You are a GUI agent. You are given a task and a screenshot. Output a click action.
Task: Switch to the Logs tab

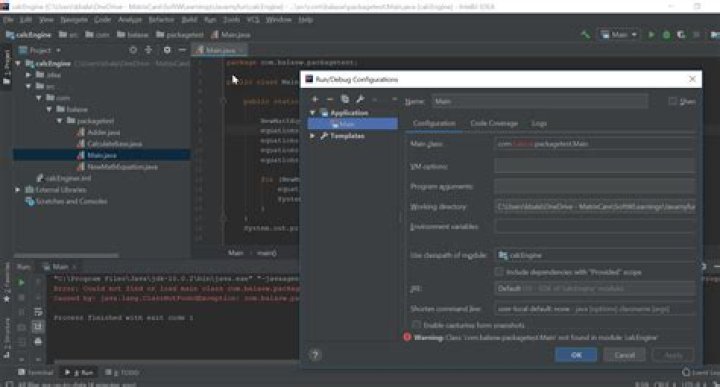(539, 123)
